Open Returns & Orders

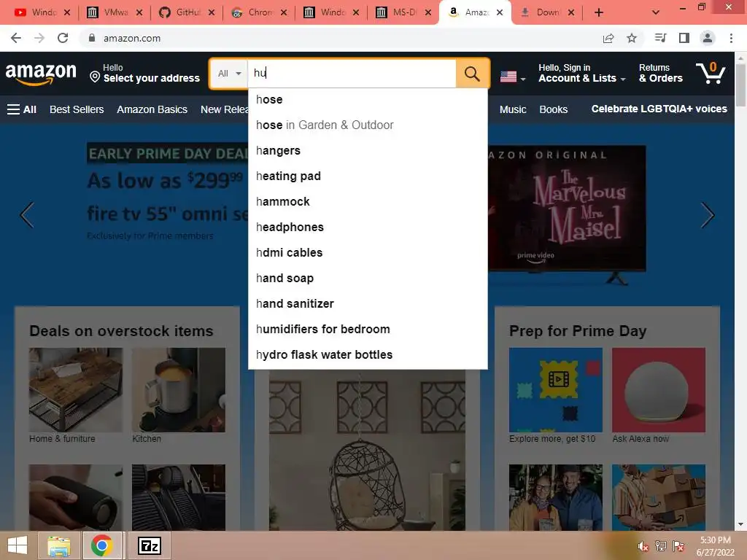[x=660, y=74]
